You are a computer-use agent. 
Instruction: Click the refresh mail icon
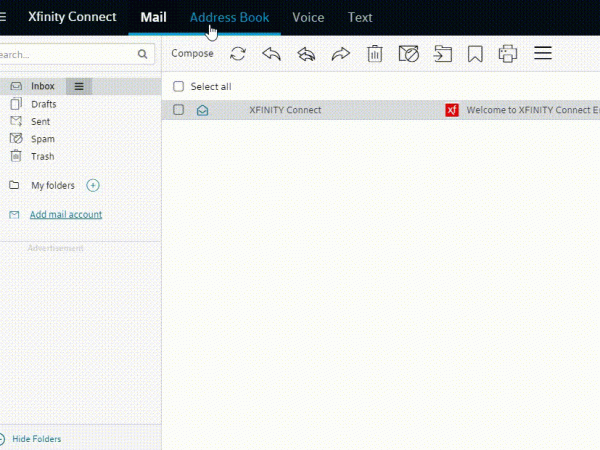click(x=237, y=54)
